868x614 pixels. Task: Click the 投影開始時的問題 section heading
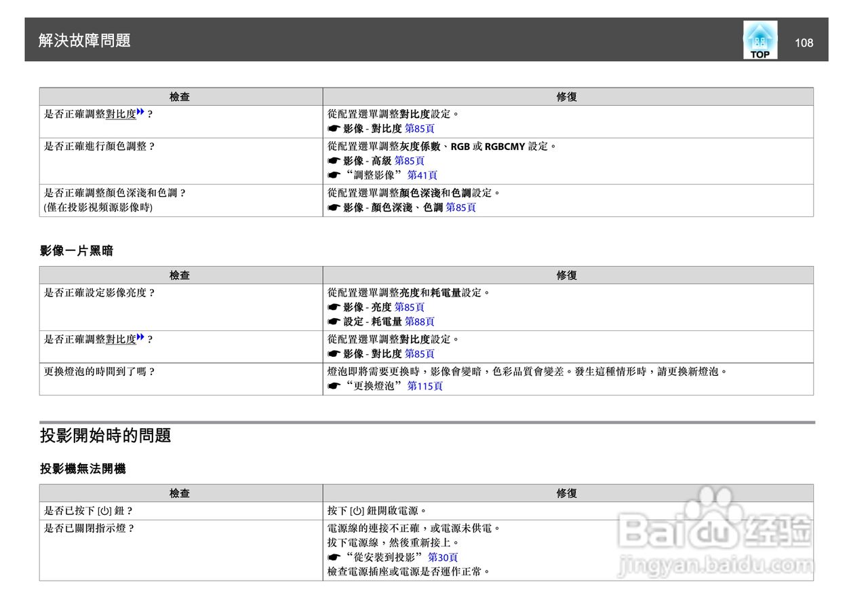coord(105,436)
